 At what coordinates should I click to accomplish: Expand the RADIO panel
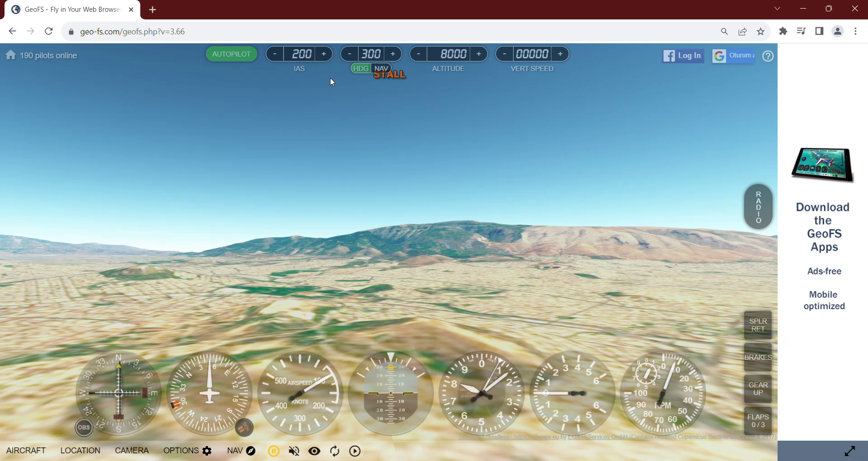[x=758, y=207]
